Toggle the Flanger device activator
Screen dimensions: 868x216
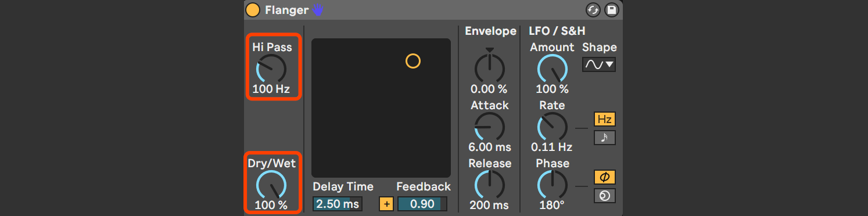pyautogui.click(x=253, y=10)
